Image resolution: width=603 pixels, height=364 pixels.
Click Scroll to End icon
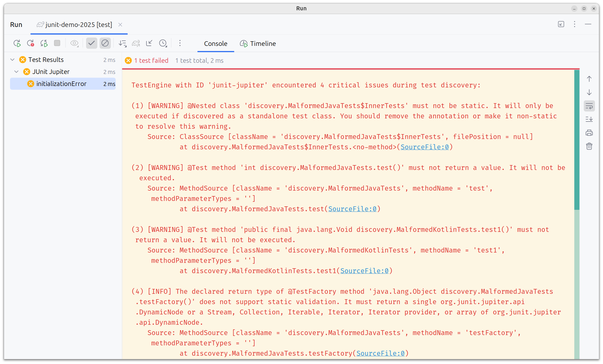point(589,119)
